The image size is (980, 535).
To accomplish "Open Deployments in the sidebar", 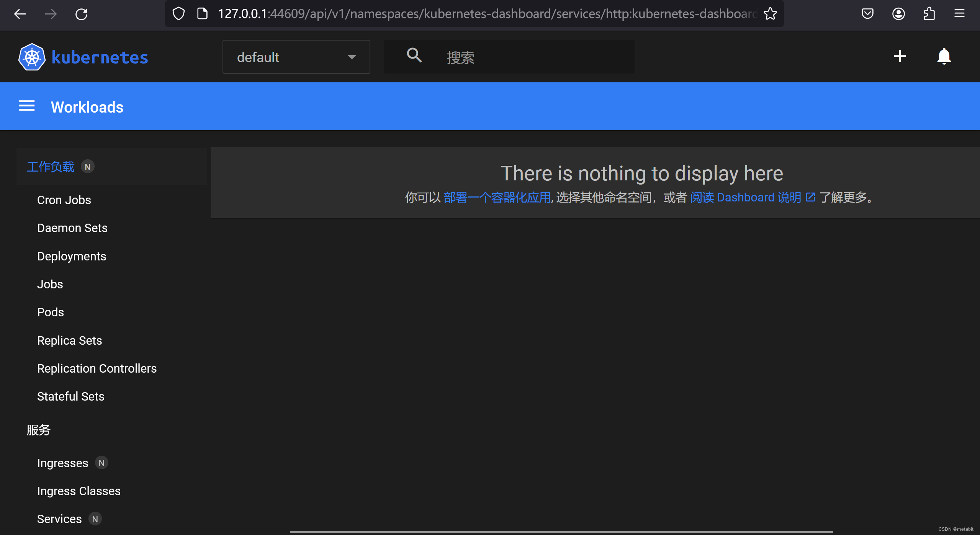I will (72, 256).
